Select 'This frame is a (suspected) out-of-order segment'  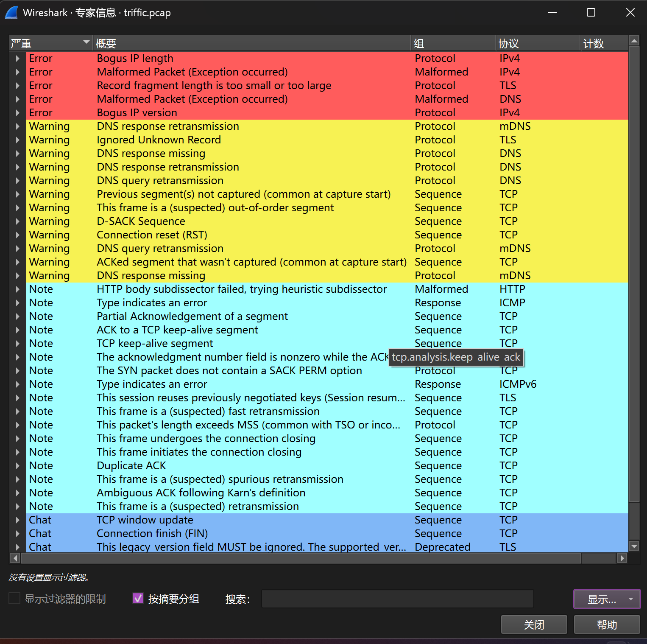tap(215, 208)
